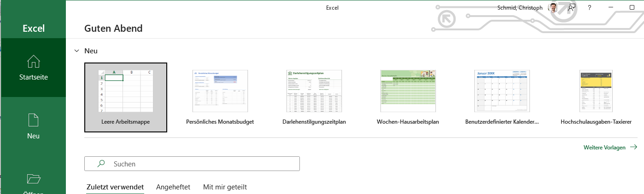Click the Persönliches Monatsbudget label text
The height and width of the screenshot is (194, 644).
[220, 122]
